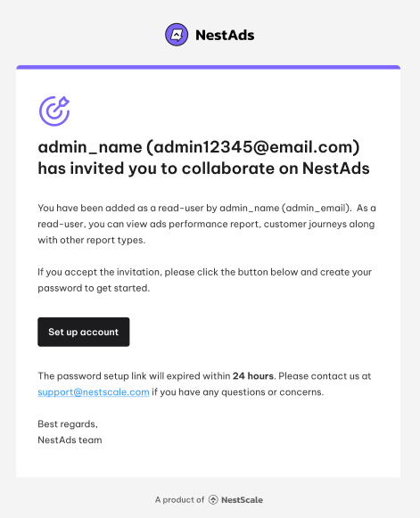Click the NestAds wordmark in the header
Screen dimensions: 420x518
click(225, 35)
